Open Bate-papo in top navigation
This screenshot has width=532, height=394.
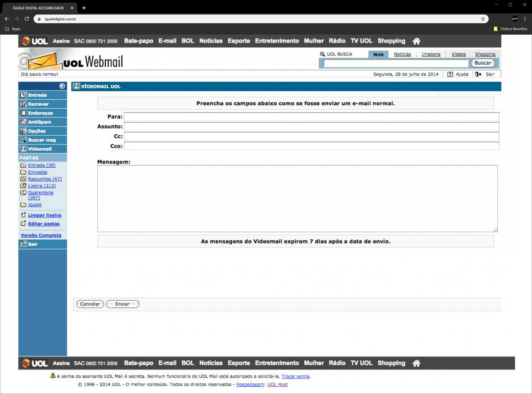[x=138, y=41]
